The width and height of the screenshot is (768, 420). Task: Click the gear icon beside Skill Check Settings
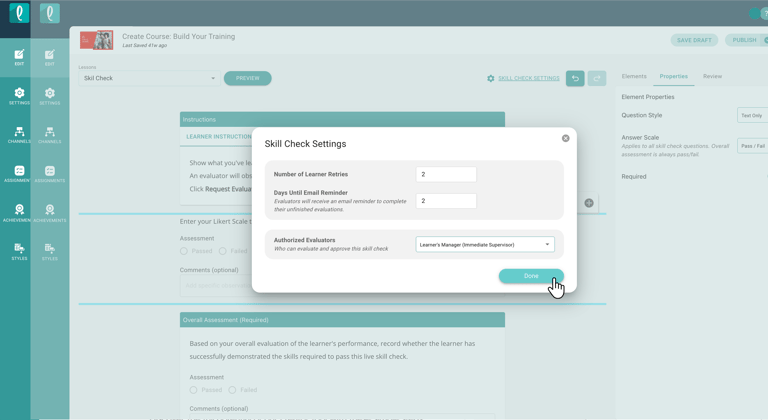point(491,78)
